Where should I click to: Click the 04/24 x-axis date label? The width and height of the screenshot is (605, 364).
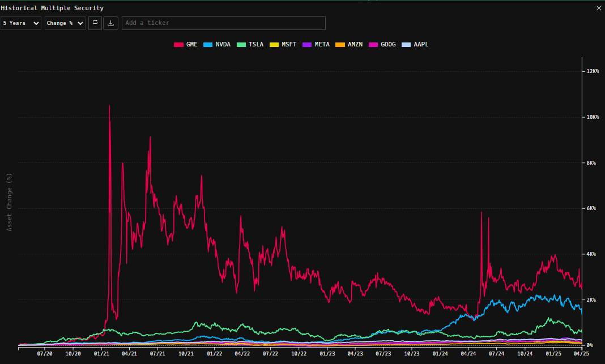468,354
